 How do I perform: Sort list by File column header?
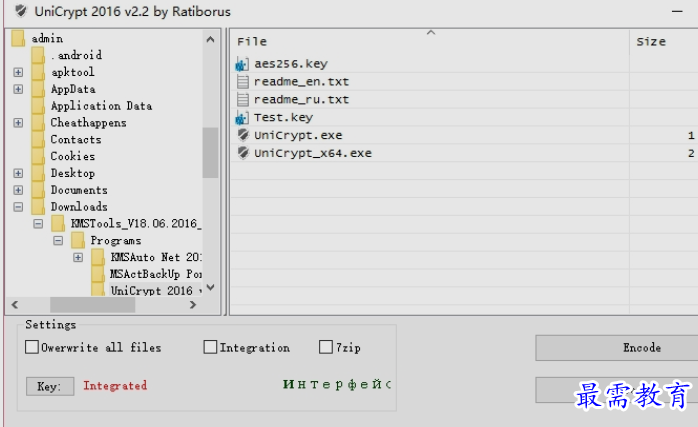(430, 41)
